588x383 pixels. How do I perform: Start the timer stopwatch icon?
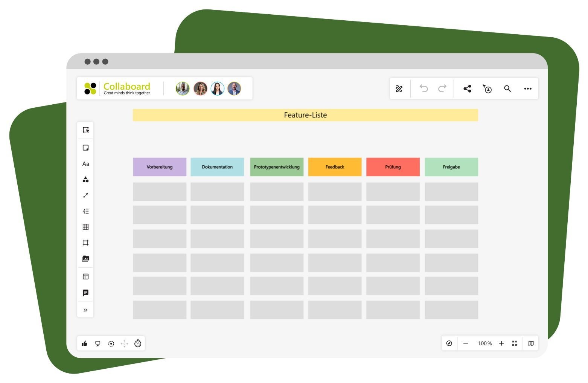(x=138, y=343)
